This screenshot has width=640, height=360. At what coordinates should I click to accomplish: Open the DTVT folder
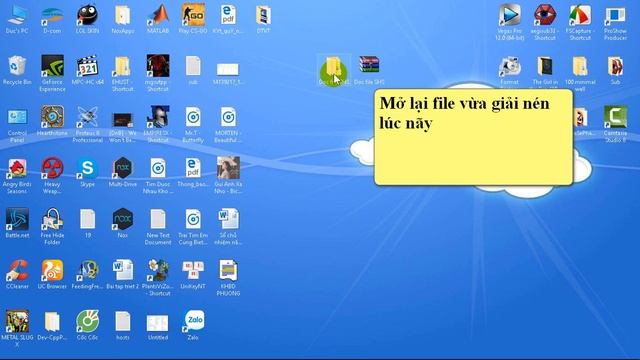(263, 19)
